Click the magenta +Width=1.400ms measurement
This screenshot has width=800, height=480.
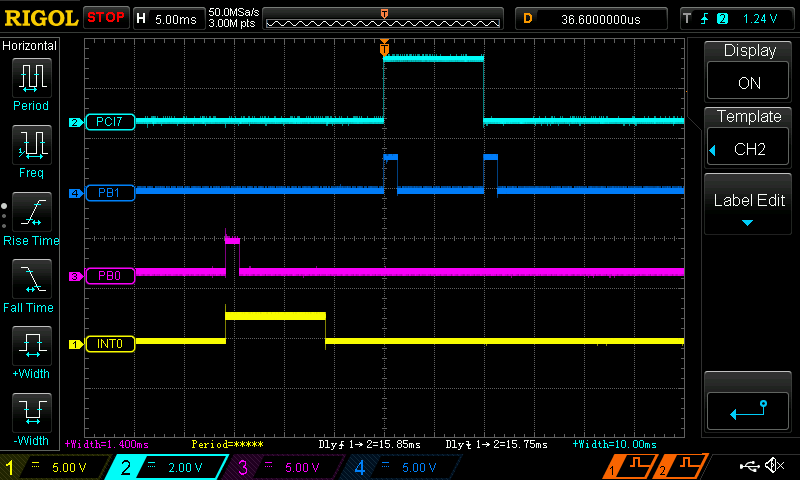(x=107, y=444)
